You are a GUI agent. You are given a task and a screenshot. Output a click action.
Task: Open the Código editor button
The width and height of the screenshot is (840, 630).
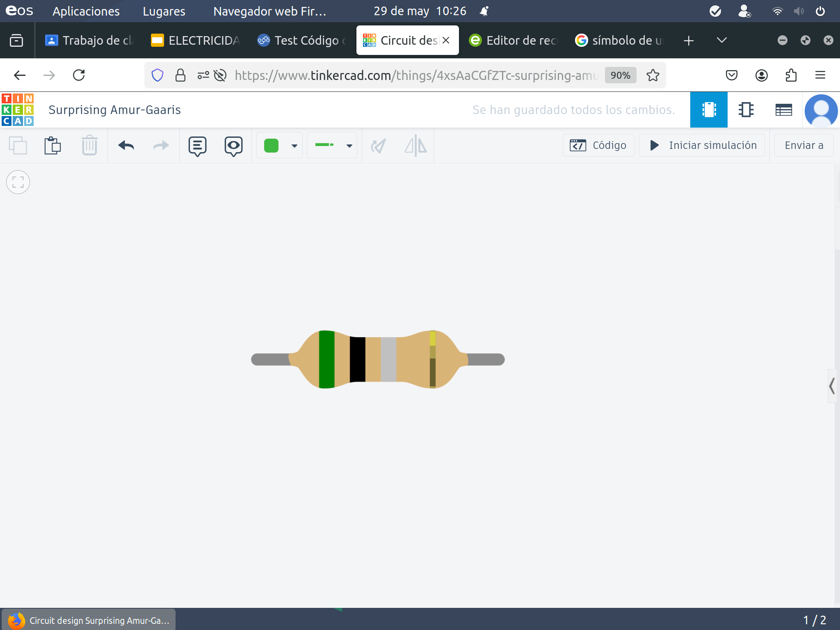click(x=598, y=145)
